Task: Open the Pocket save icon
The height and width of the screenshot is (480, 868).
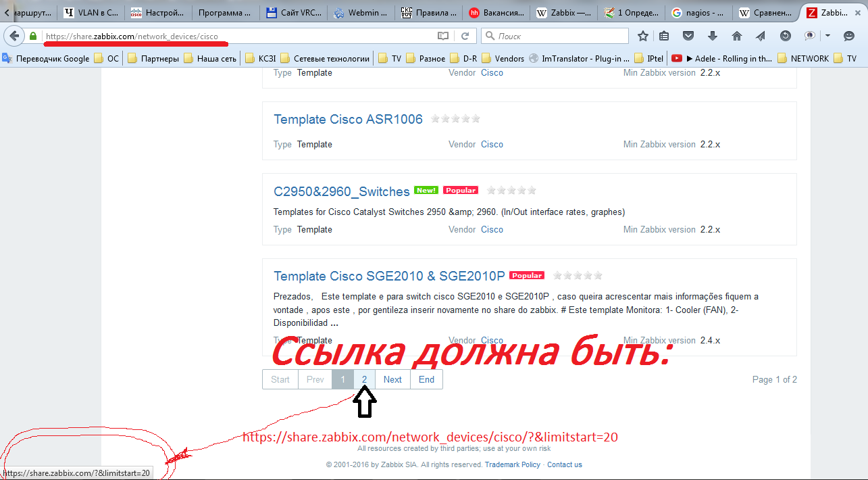Action: point(688,36)
